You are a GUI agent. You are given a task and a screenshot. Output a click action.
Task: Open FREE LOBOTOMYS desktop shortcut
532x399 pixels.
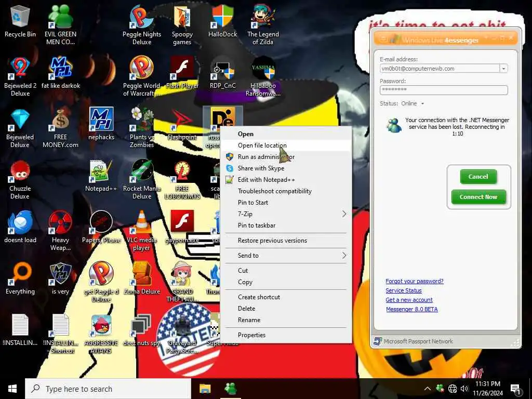[182, 179]
